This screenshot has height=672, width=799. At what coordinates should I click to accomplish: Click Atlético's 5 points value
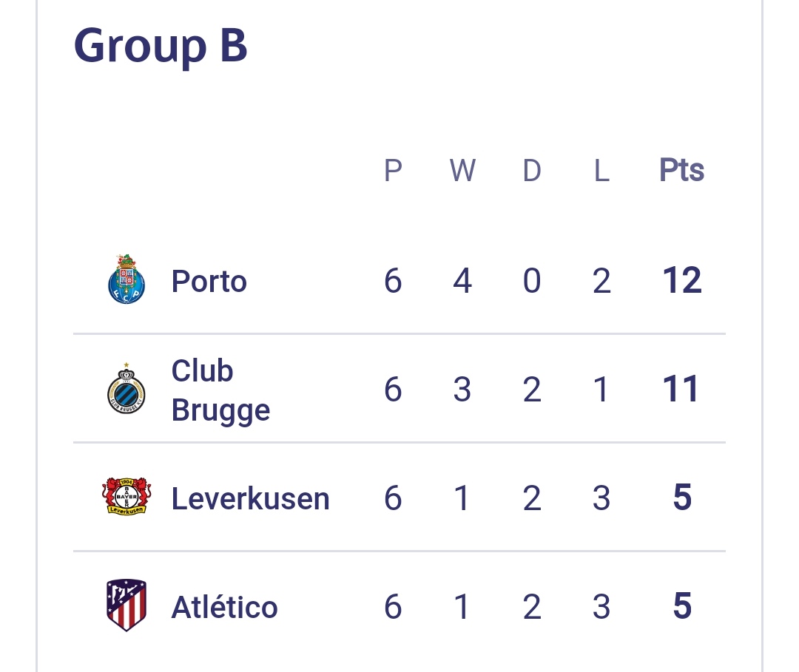(x=681, y=607)
